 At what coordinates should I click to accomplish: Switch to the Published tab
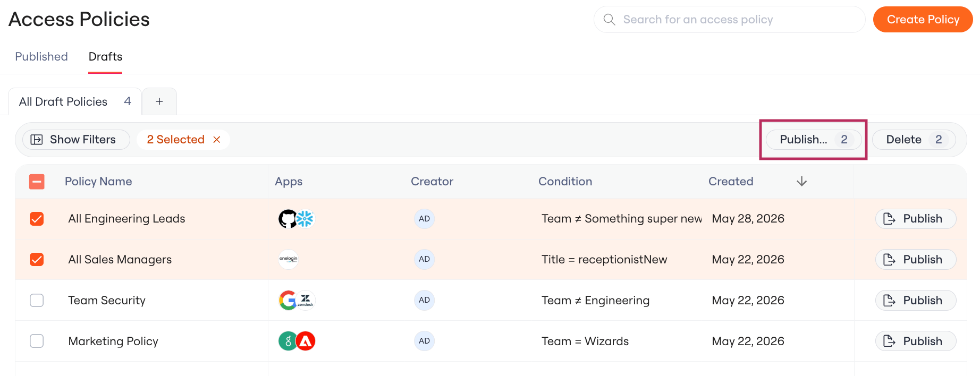coord(41,57)
